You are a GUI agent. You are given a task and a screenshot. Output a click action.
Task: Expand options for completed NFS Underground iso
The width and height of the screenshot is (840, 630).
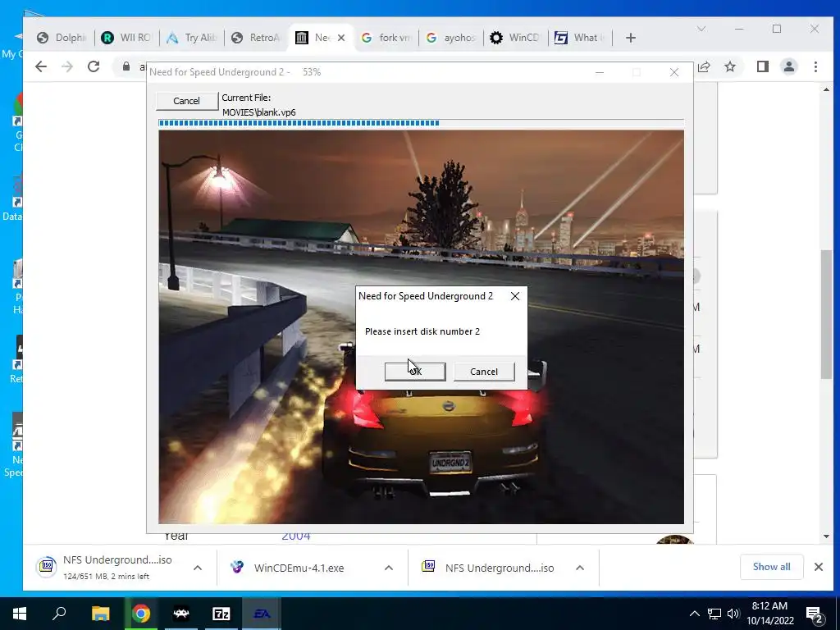click(x=580, y=568)
